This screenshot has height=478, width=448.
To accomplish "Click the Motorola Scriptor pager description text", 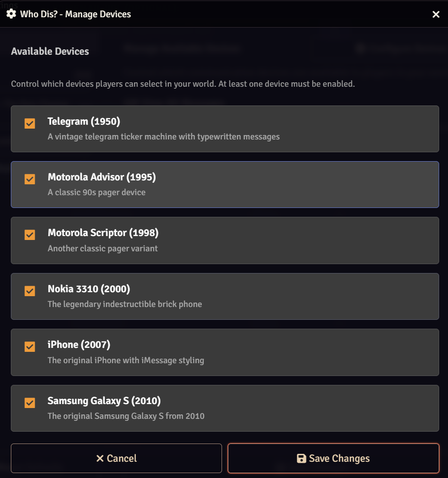I will tap(102, 248).
